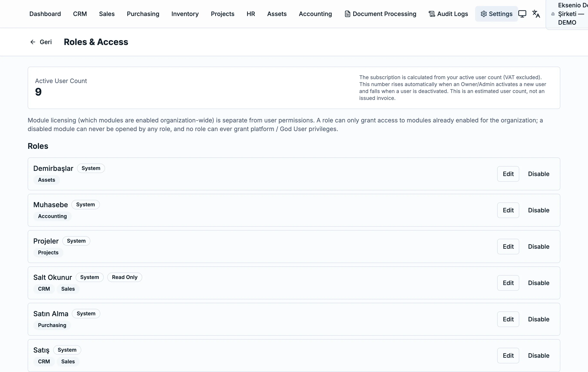Click the Projeler role name
The image size is (588, 372).
coord(46,241)
